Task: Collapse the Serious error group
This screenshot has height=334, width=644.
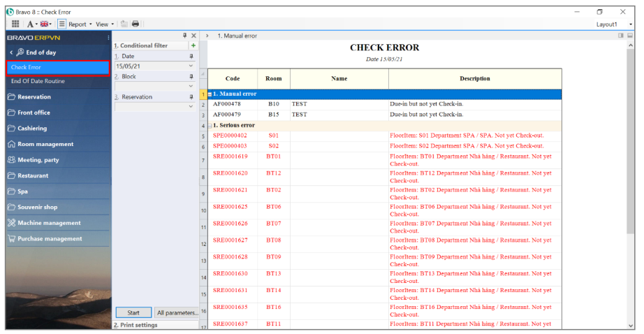Action: 210,126
